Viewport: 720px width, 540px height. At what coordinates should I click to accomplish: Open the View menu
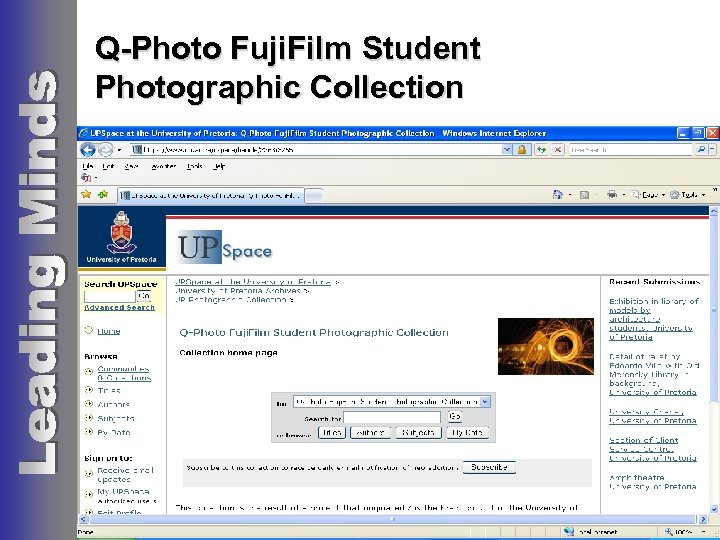(131, 166)
